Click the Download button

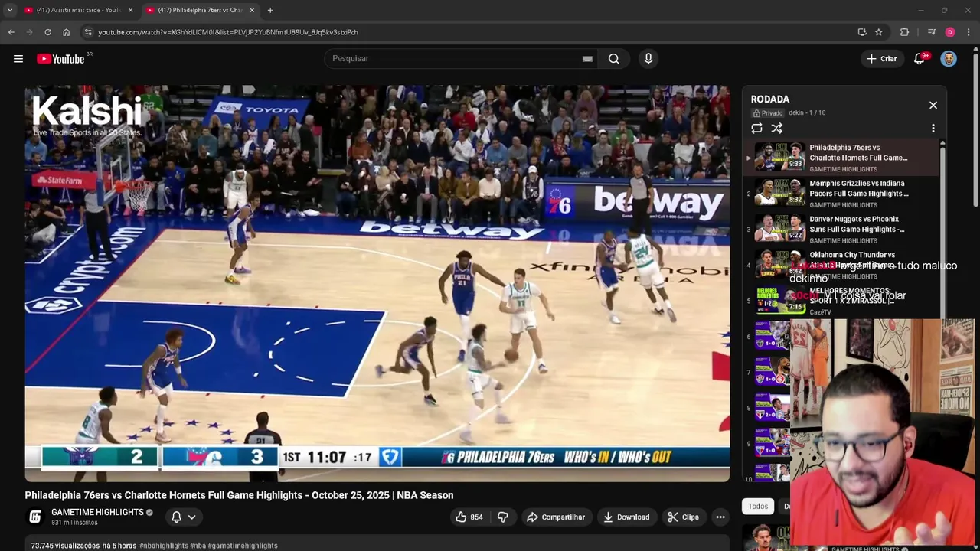626,517
